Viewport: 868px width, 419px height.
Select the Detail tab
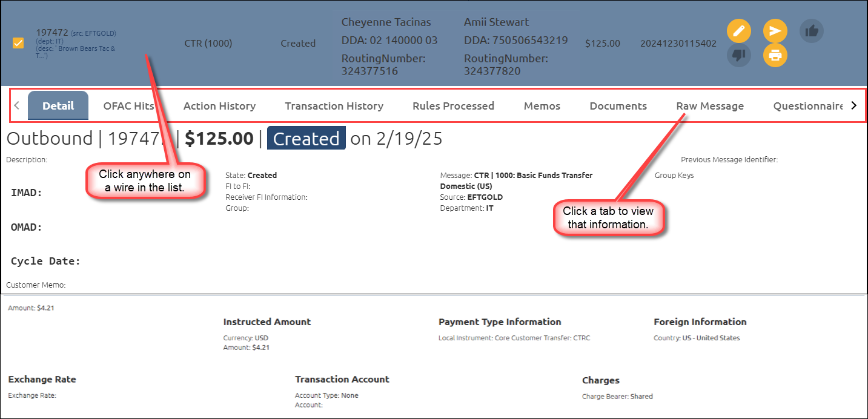click(x=58, y=106)
